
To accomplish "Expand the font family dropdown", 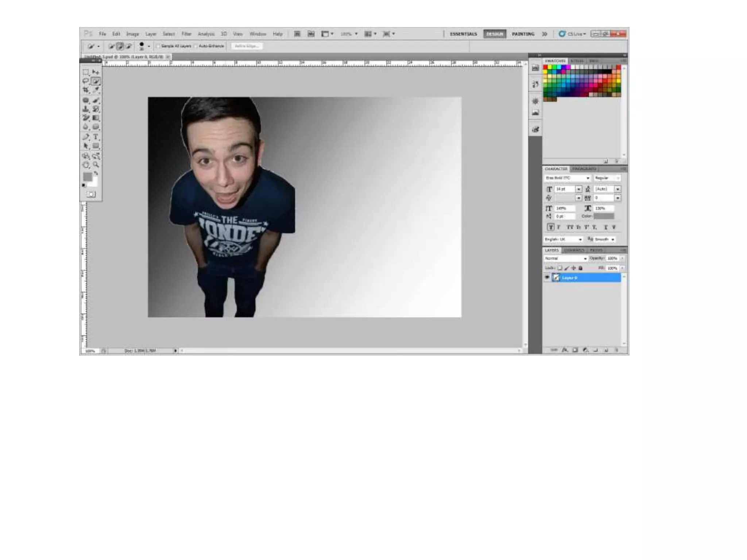I will [588, 178].
